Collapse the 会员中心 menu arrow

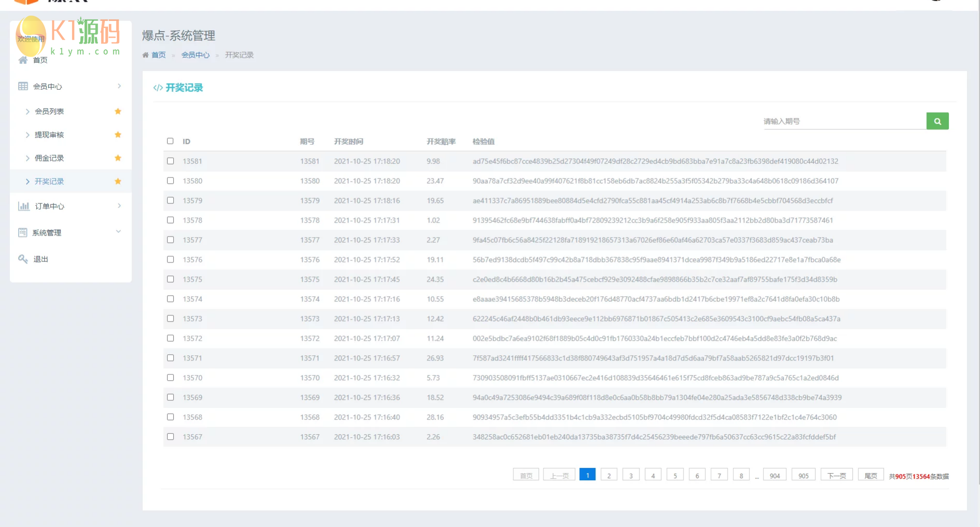(119, 86)
